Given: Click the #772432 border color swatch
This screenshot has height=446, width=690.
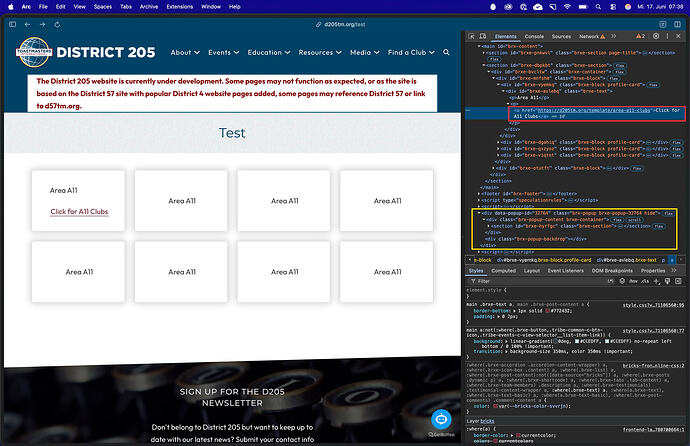Looking at the screenshot, I should (x=548, y=311).
